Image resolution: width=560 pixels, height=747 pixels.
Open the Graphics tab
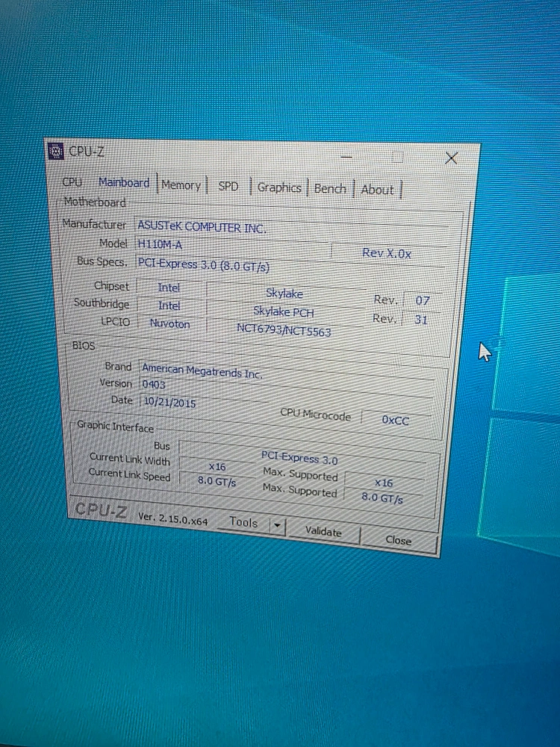coord(279,187)
